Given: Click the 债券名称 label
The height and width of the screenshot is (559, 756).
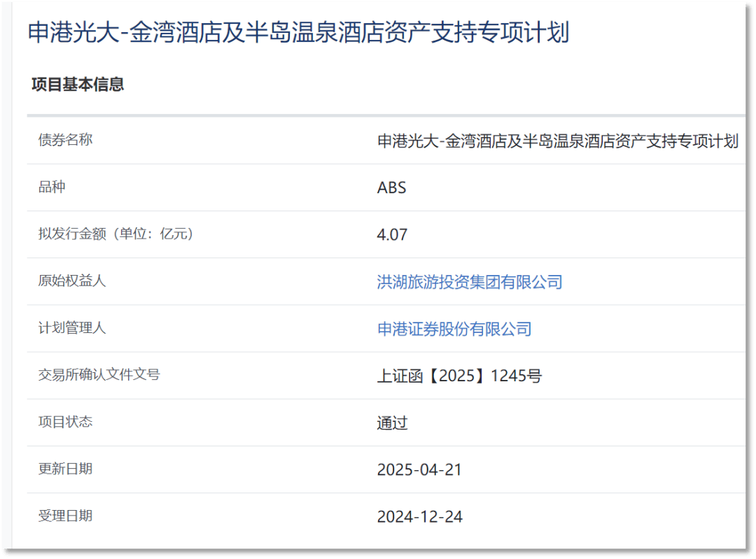Looking at the screenshot, I should coord(65,140).
